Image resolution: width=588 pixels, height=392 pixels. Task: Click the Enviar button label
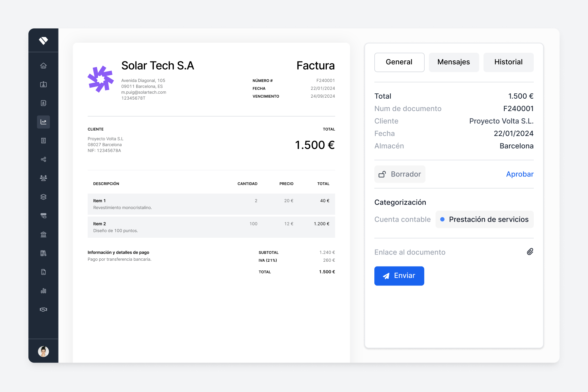[404, 276]
